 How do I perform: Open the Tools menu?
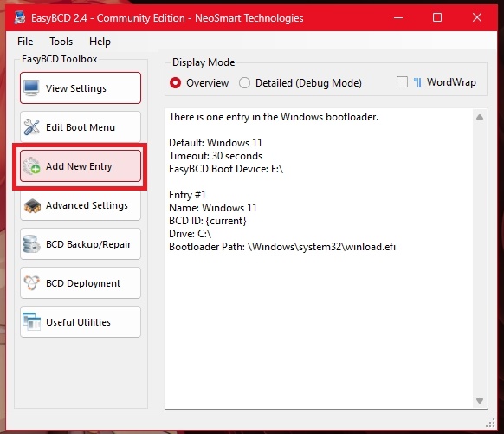click(61, 42)
